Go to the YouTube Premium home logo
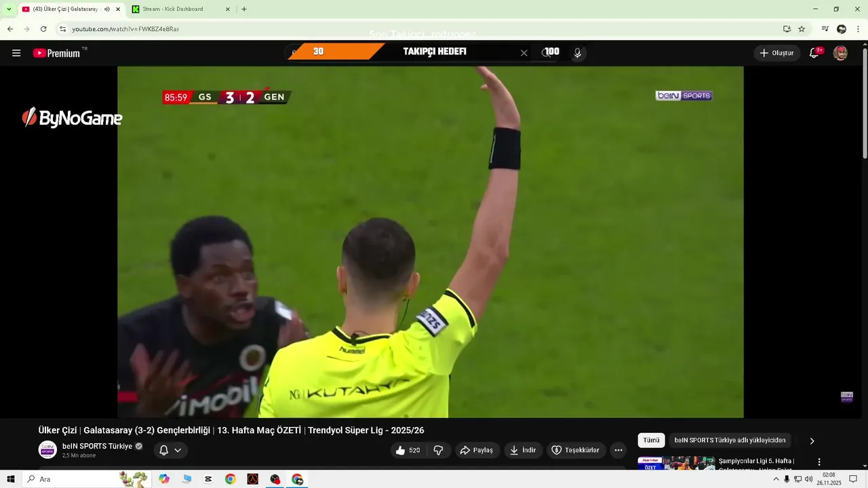The width and height of the screenshot is (868, 488). pyautogui.click(x=57, y=53)
